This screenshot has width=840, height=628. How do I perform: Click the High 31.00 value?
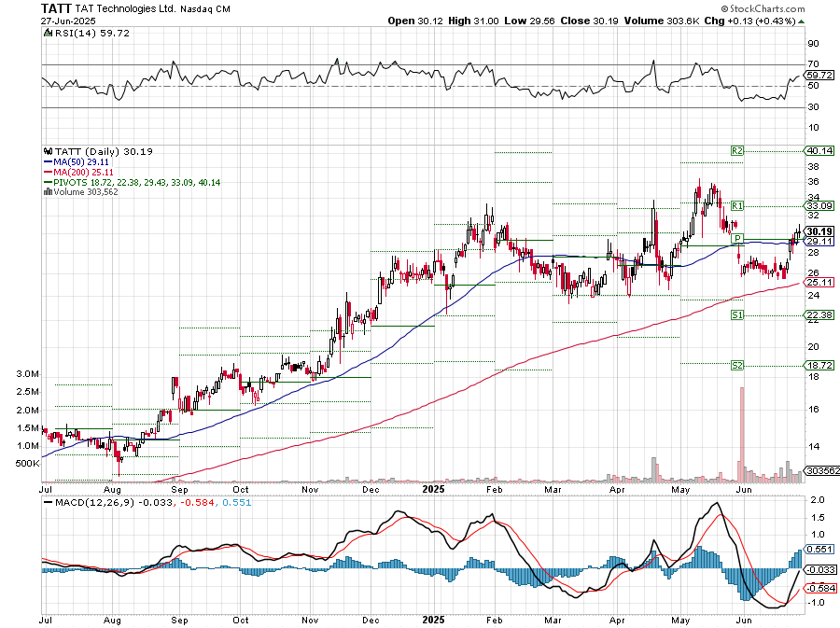click(x=473, y=21)
